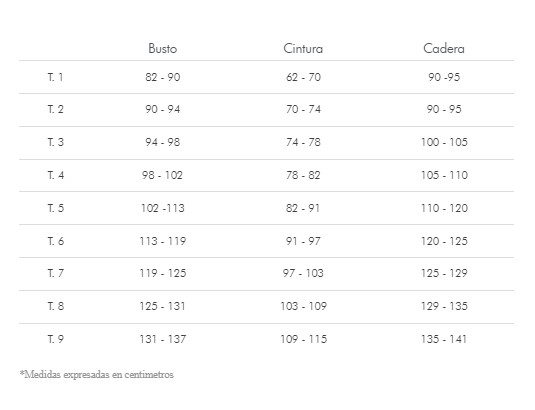535x410 pixels.
Task: Select the T. 5 size row label
Action: click(56, 208)
